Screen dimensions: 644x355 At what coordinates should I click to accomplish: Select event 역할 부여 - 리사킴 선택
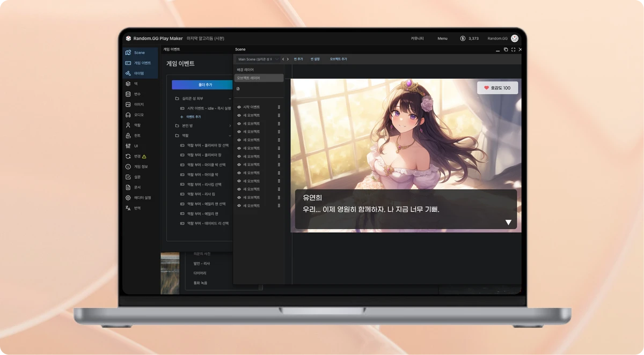point(201,184)
